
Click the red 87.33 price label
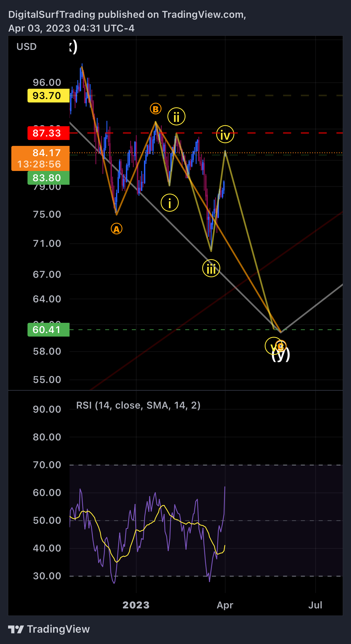pos(49,133)
